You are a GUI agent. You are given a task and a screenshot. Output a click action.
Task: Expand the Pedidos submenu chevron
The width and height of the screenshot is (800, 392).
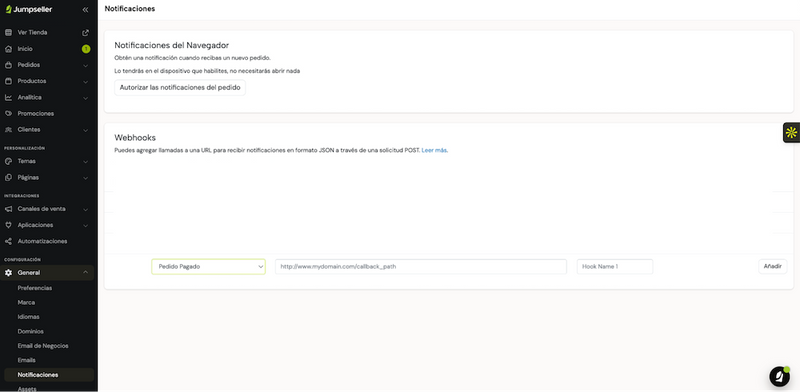(85, 65)
